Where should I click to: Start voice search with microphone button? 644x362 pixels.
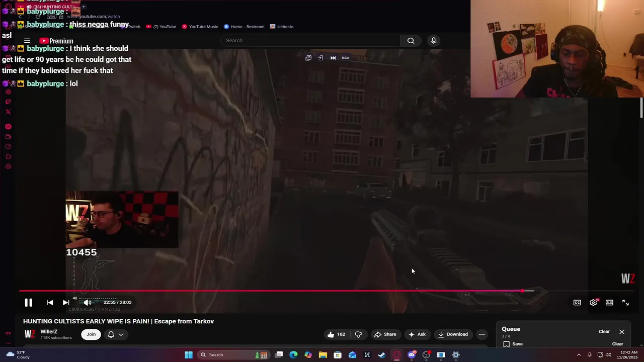pos(434,40)
